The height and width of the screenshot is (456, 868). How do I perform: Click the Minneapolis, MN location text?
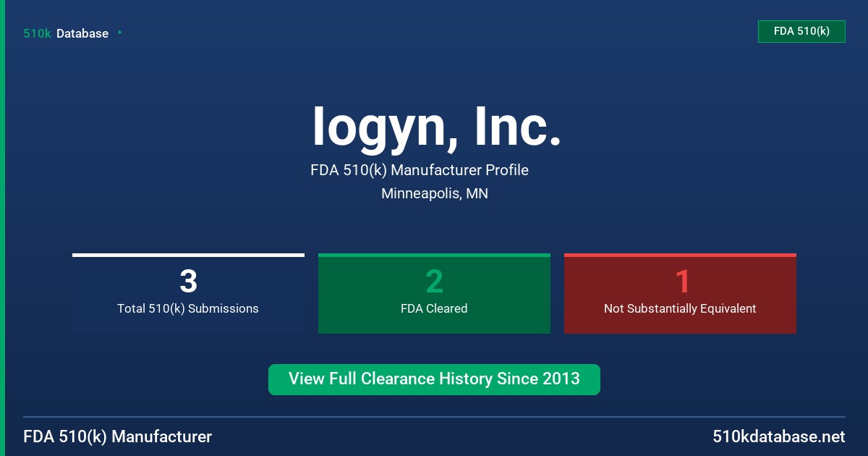[435, 194]
